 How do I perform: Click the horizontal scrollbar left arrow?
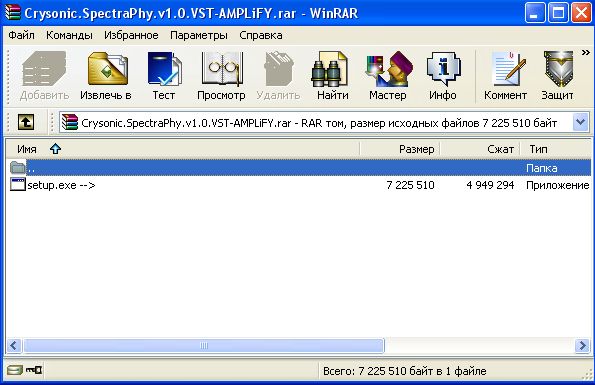point(14,346)
